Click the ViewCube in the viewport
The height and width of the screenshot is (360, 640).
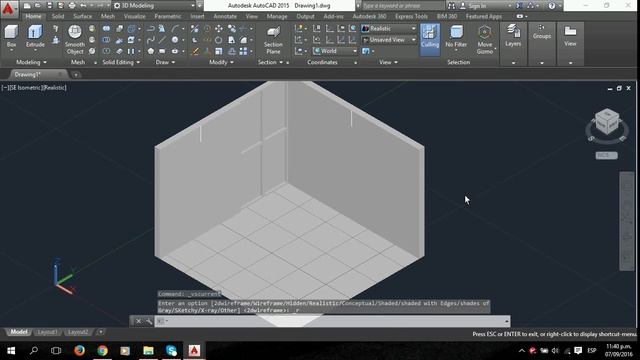[607, 122]
